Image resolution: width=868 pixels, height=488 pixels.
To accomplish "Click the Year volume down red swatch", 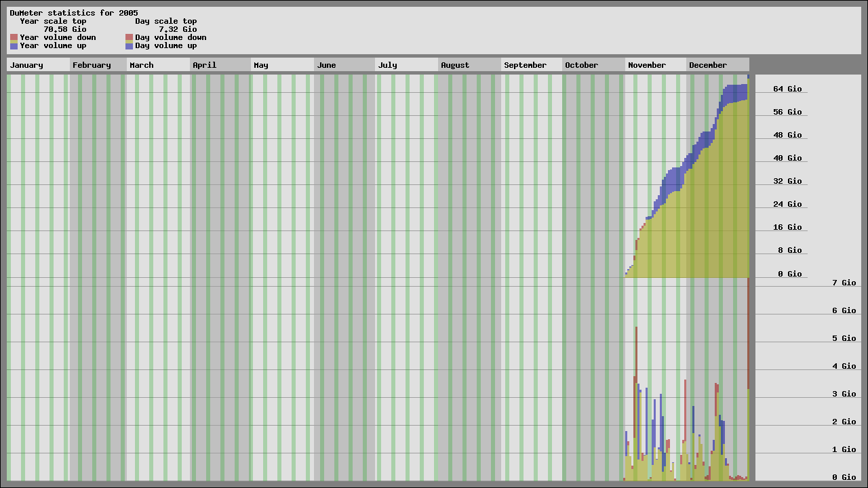I will point(14,37).
